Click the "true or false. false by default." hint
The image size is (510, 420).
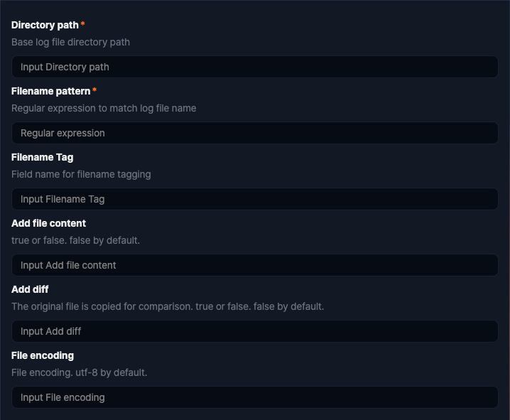(x=75, y=240)
